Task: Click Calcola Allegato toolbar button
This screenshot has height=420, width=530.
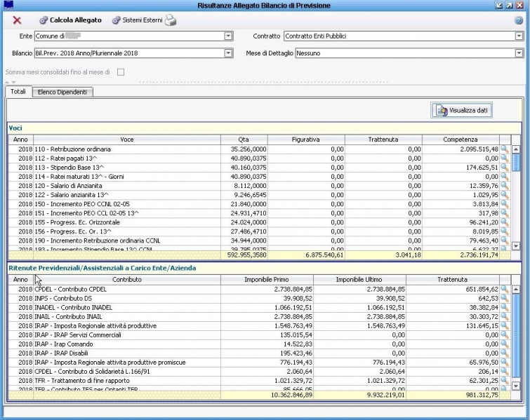Action: (x=70, y=20)
